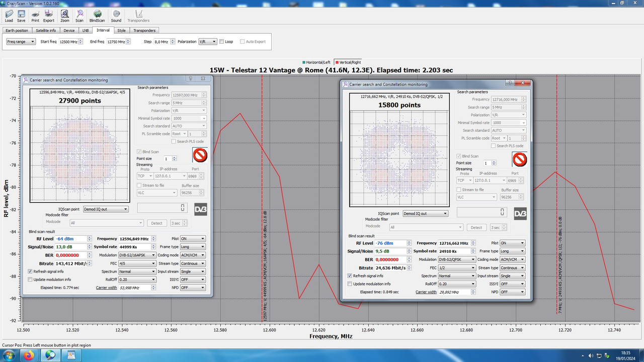Open the fourth taskbar application icon
The image size is (644, 362).
point(71,355)
